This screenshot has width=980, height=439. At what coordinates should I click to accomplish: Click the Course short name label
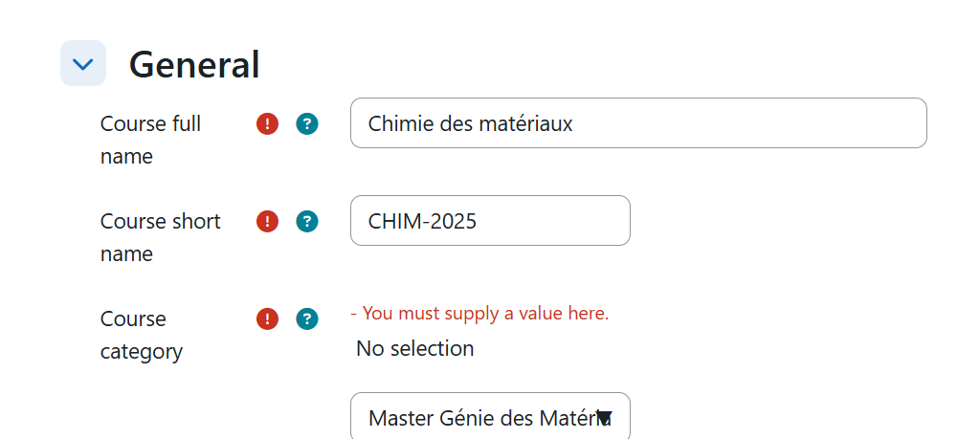pyautogui.click(x=161, y=237)
